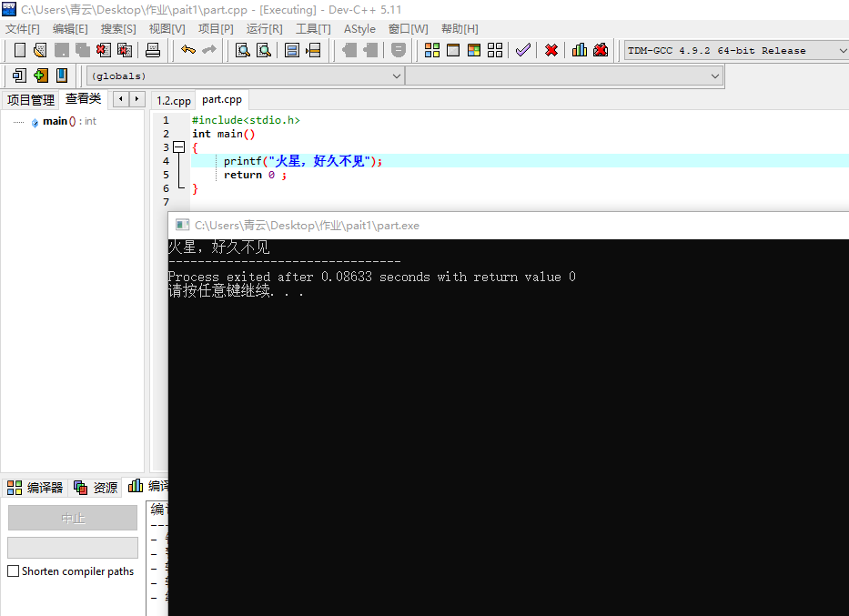Image resolution: width=849 pixels, height=616 pixels.
Task: Enable Shorten compiler paths checkbox
Action: 14,571
